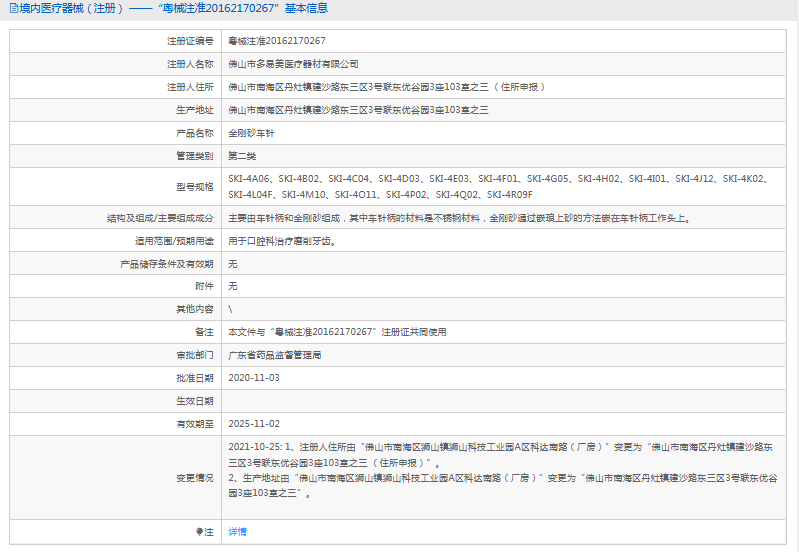
Task: Click the 变更情况 label cell
Action: (116, 478)
